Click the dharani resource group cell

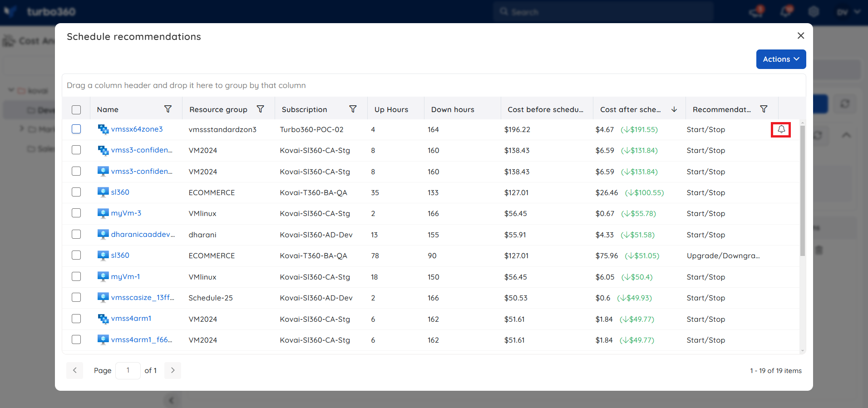pos(202,235)
